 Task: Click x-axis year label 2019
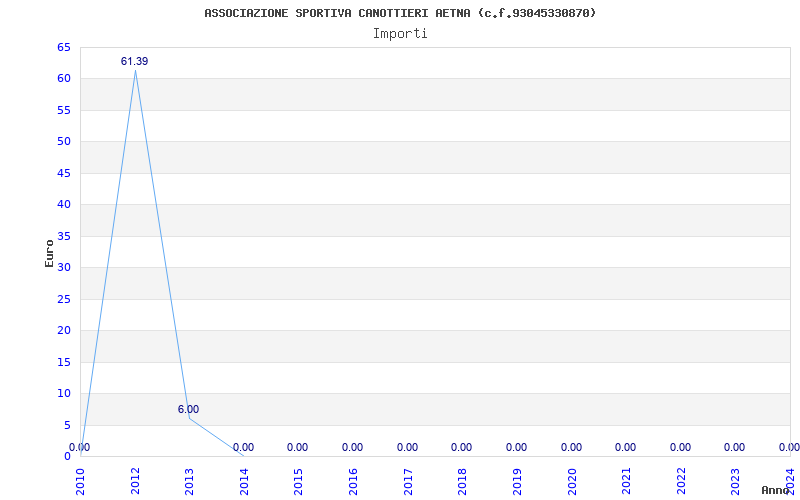point(517,481)
